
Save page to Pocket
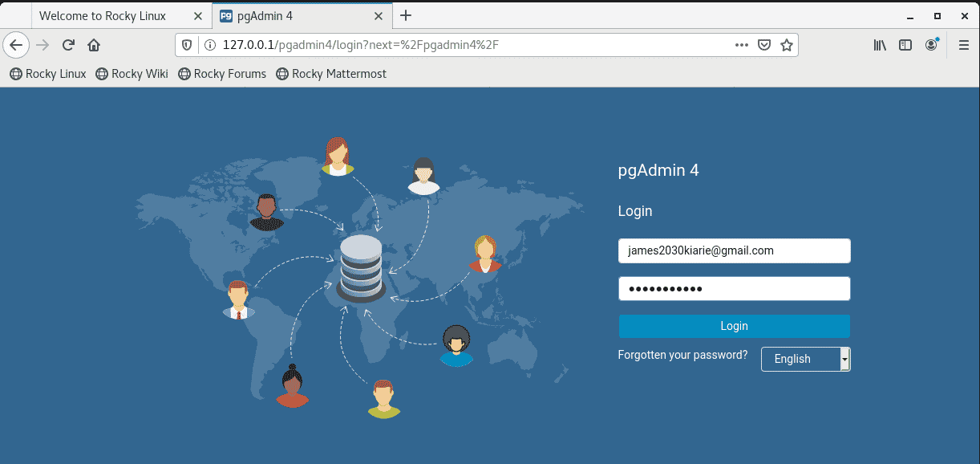[x=764, y=45]
